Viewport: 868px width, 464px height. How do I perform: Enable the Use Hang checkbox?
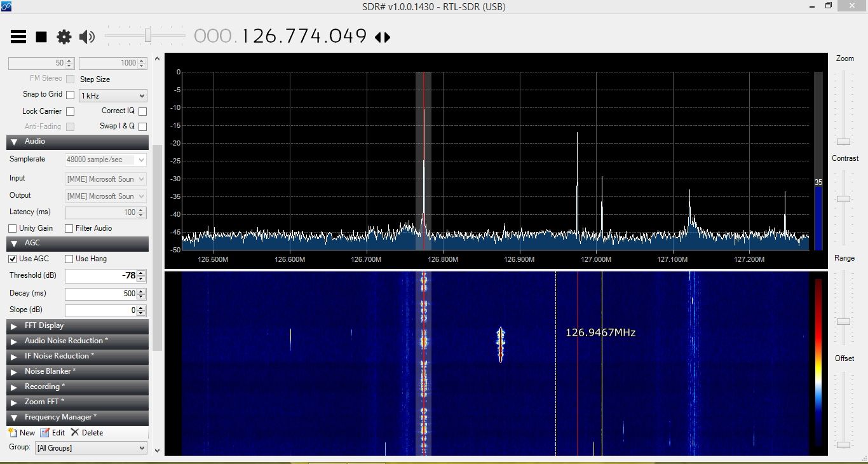coord(69,259)
